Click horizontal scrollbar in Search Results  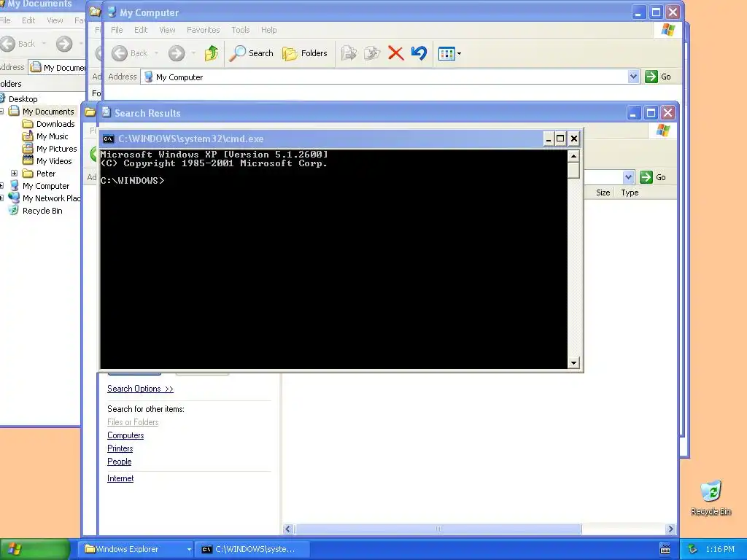pos(438,529)
